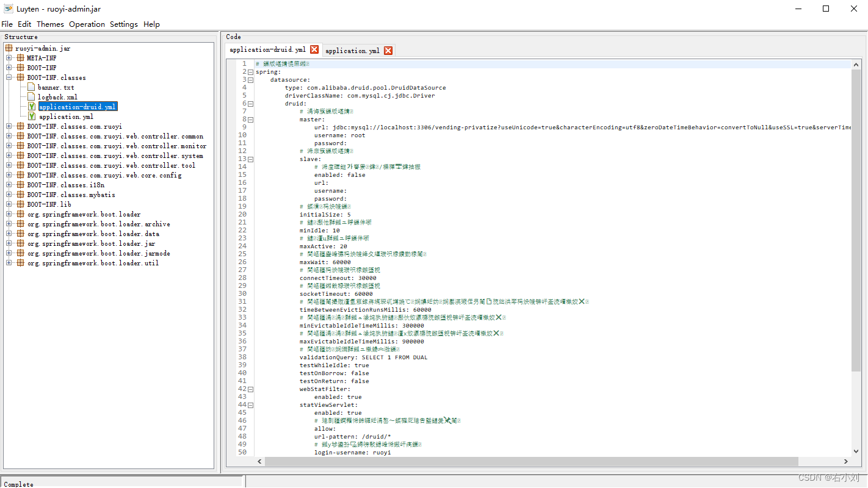Collapse the druid code fold marker
Screen dimensions: 868x488
(251, 104)
